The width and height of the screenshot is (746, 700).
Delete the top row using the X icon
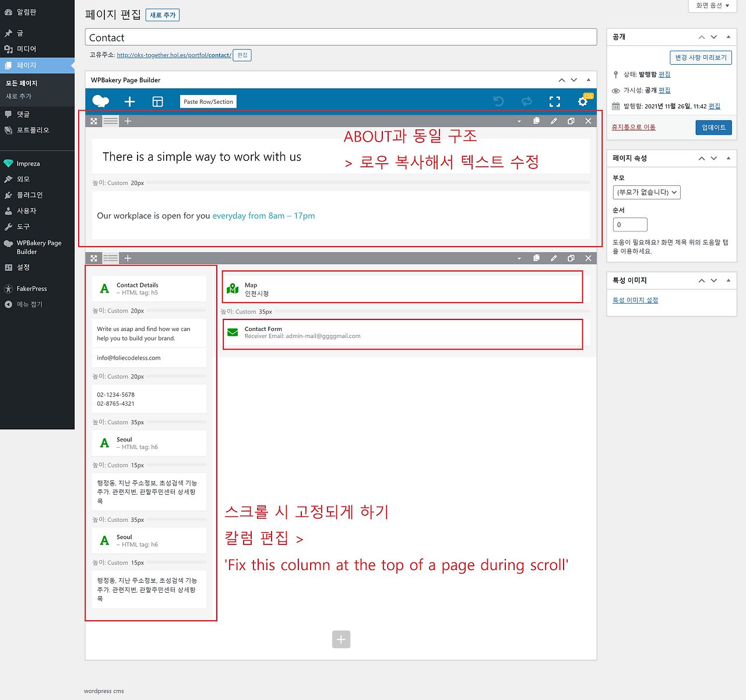point(588,121)
